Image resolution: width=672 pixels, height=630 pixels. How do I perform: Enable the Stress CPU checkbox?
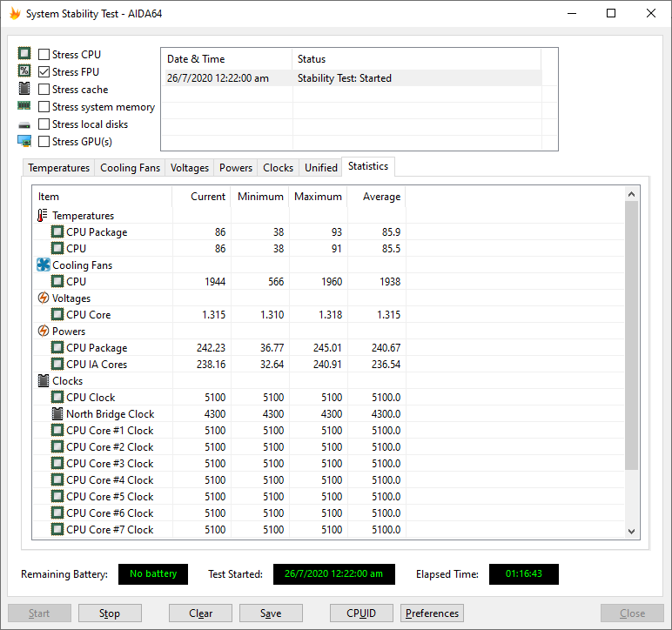pyautogui.click(x=44, y=55)
